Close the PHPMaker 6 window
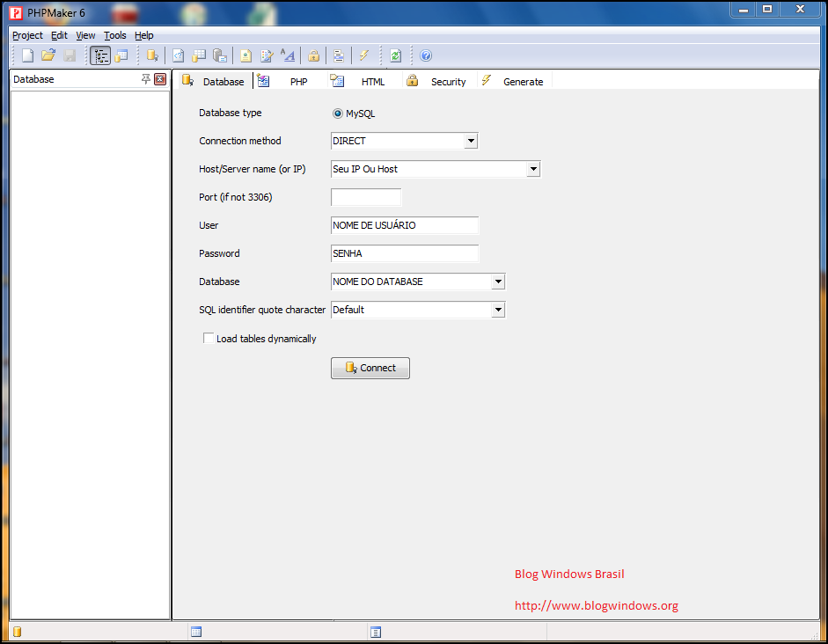Image resolution: width=828 pixels, height=644 pixels. [800, 10]
